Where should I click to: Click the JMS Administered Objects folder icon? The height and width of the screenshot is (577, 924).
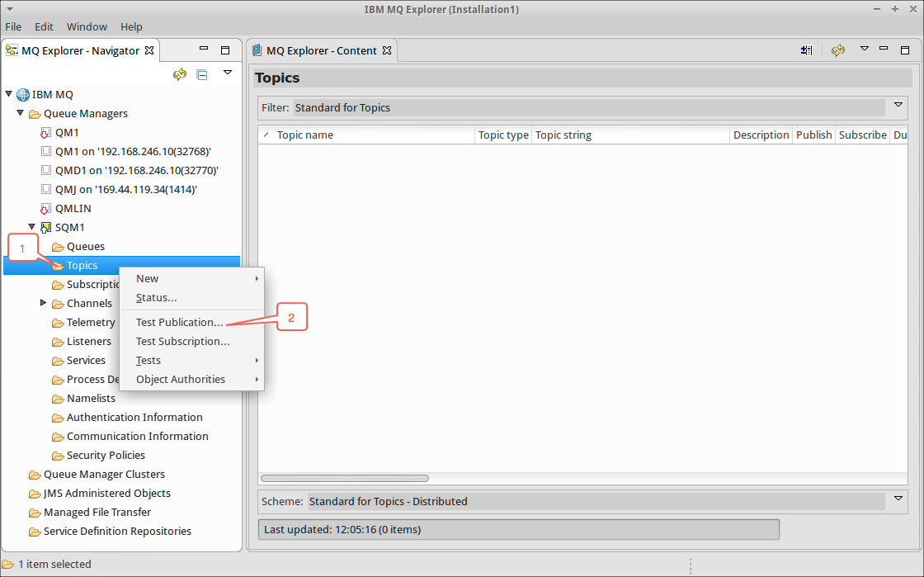click(x=35, y=494)
